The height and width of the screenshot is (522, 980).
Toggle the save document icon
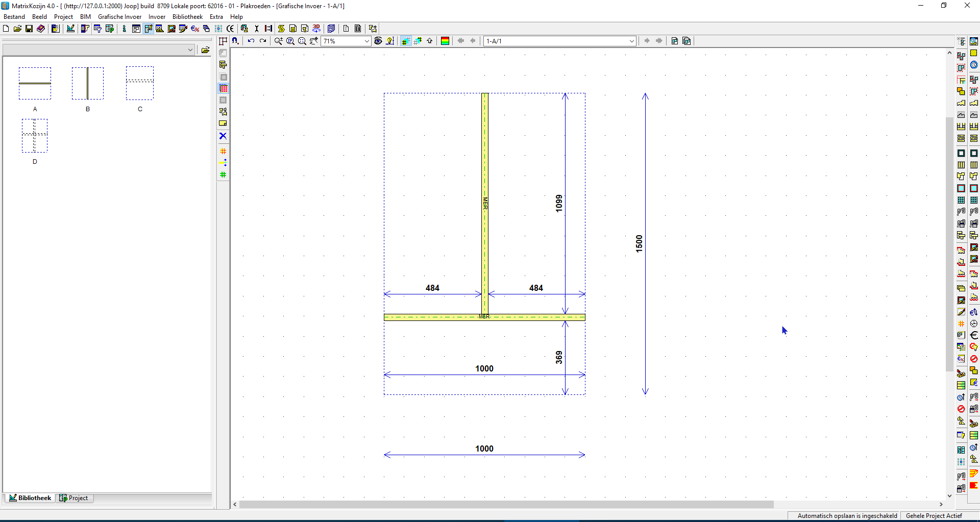click(29, 29)
